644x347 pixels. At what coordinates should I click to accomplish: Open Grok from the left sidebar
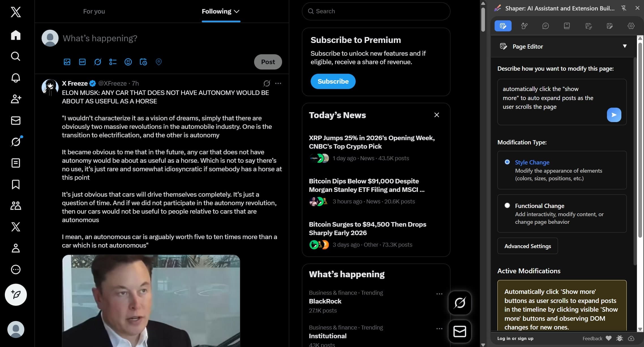(16, 142)
